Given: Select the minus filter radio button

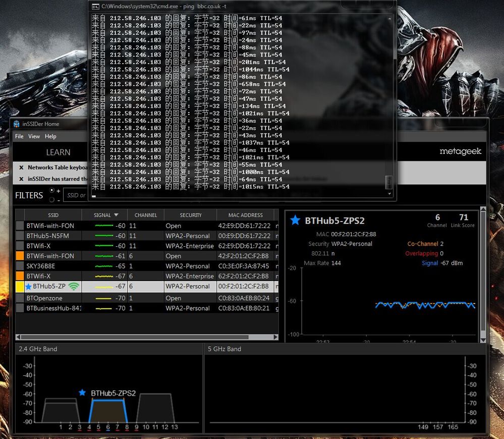Looking at the screenshot, I should click(x=52, y=200).
